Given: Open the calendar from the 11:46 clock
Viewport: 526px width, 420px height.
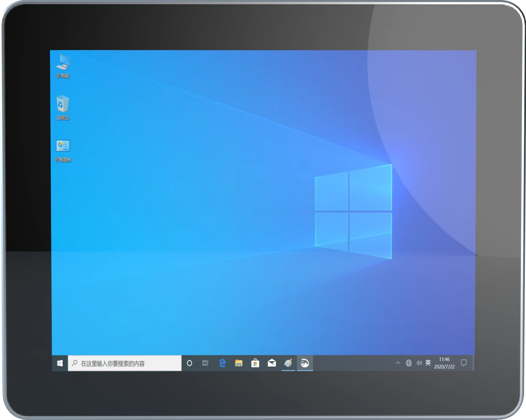Looking at the screenshot, I should coord(444,363).
